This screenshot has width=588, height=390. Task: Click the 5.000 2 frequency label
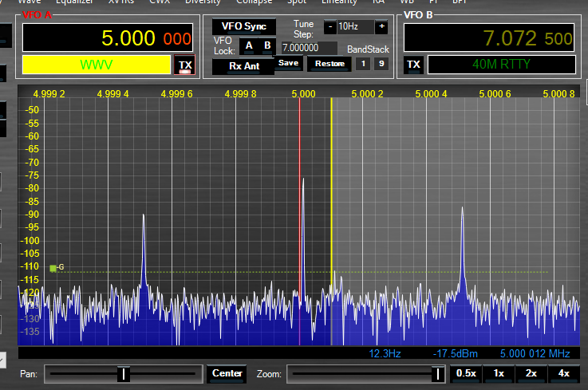[367, 94]
